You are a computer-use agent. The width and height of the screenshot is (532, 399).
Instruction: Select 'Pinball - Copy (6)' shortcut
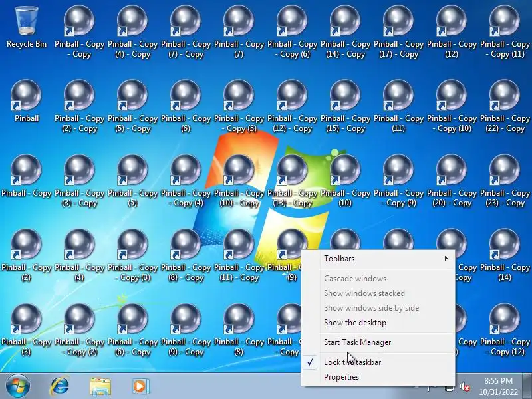pos(186,106)
